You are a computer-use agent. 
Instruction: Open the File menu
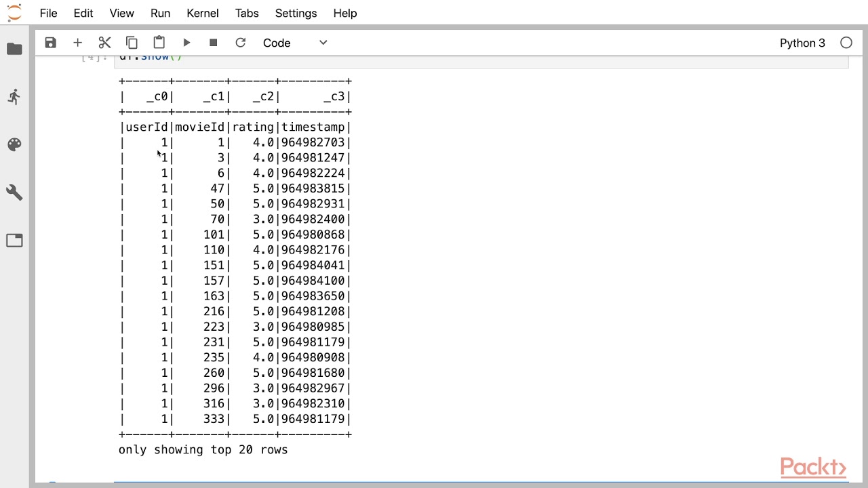48,13
